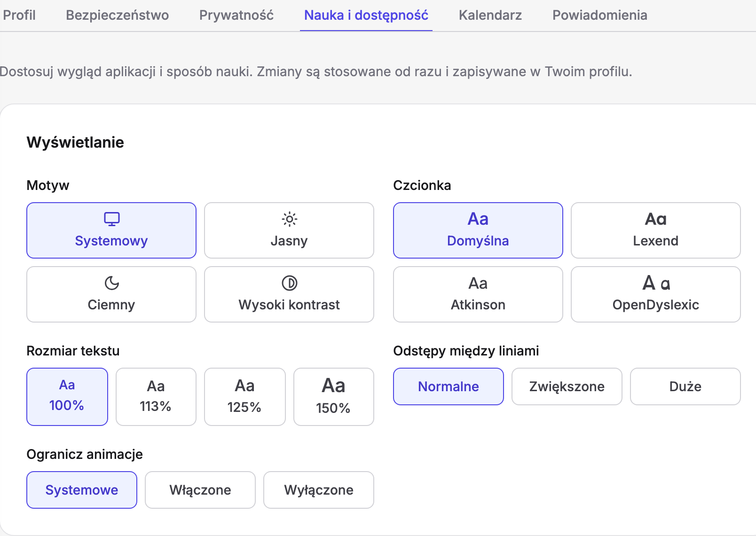Viewport: 756px width, 536px height.
Task: Go to the Prywatność tab
Action: click(x=236, y=15)
